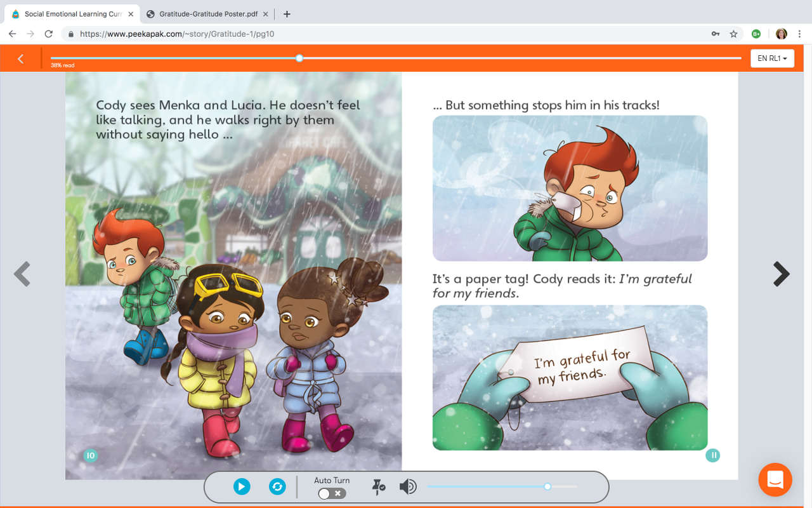This screenshot has height=508, width=812.
Task: Click the green browser extension icon
Action: click(x=756, y=34)
